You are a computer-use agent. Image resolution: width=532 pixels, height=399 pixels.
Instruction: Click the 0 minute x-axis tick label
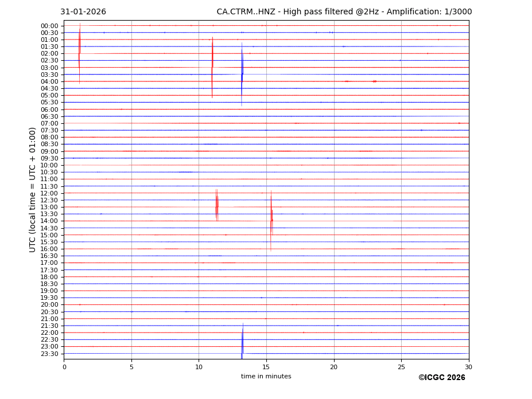tap(64, 367)
